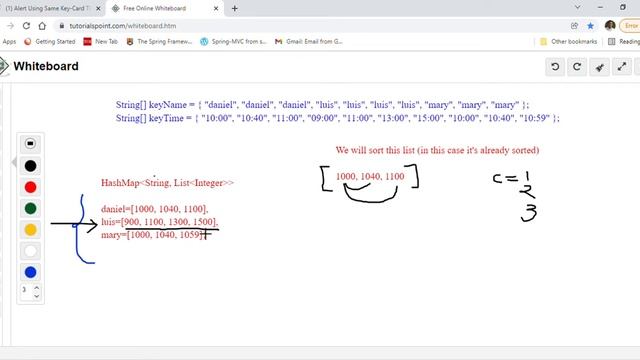This screenshot has height=360, width=640.
Task: Open the Other bookmarks folder
Action: pos(568,42)
